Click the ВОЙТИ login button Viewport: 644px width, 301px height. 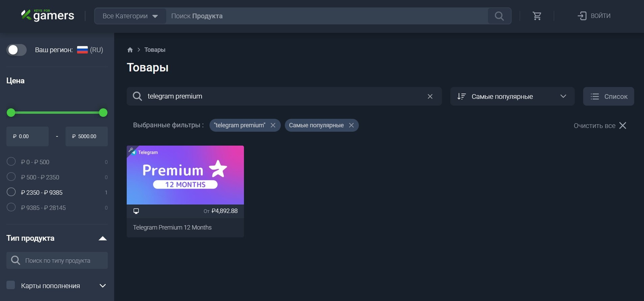coord(594,16)
